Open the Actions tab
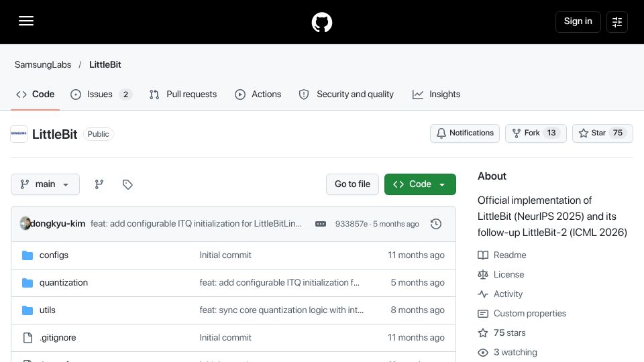644x362 pixels. coord(258,95)
